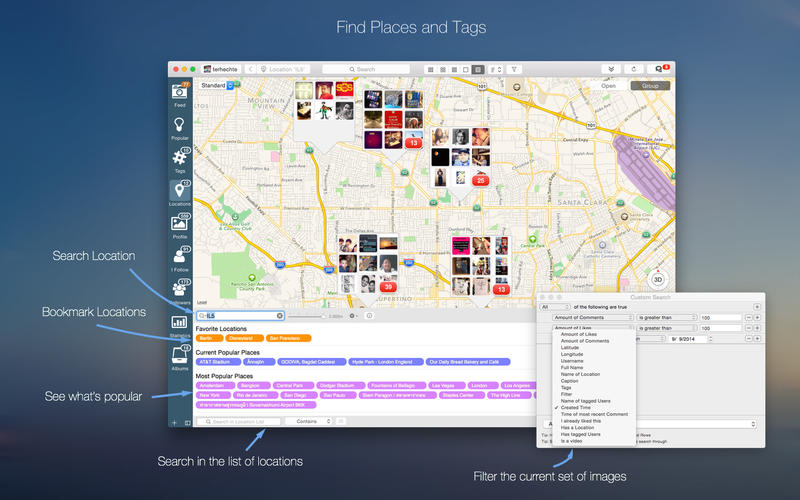Go to Tags in the sidebar
This screenshot has width=800, height=500.
point(180,159)
